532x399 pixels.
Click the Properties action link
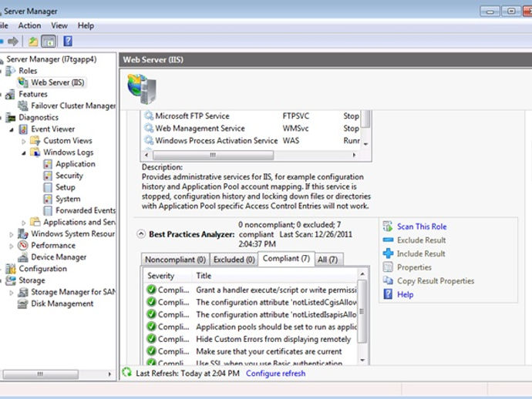click(414, 267)
